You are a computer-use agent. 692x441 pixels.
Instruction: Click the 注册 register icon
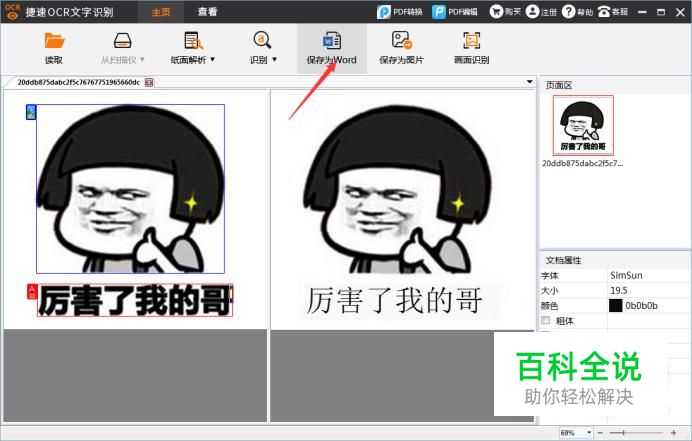tap(533, 12)
